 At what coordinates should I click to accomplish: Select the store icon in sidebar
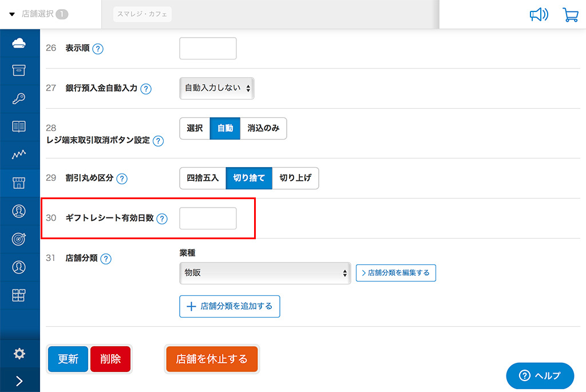(19, 183)
